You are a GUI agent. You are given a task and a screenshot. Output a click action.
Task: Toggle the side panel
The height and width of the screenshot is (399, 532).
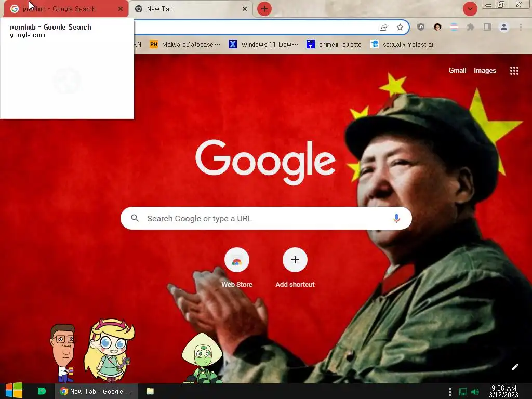coord(487,27)
